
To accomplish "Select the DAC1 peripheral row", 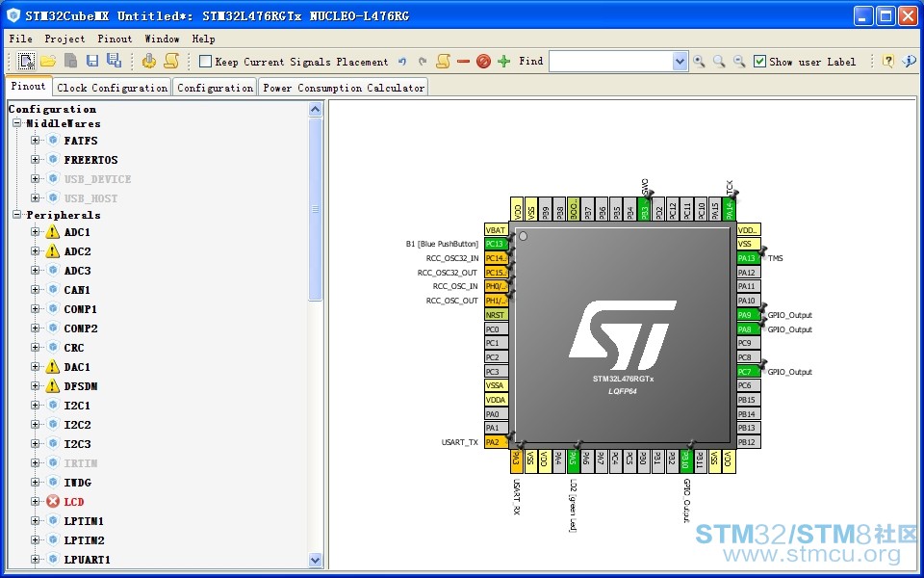I will (77, 367).
